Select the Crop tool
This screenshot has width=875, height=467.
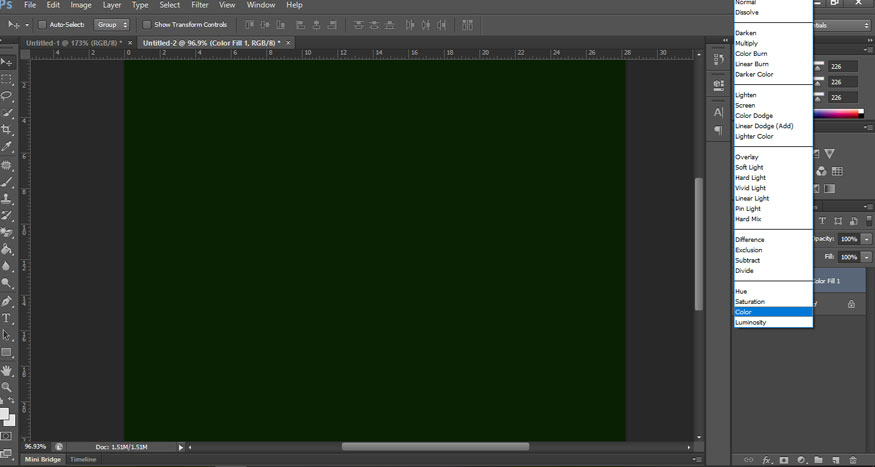coord(7,130)
